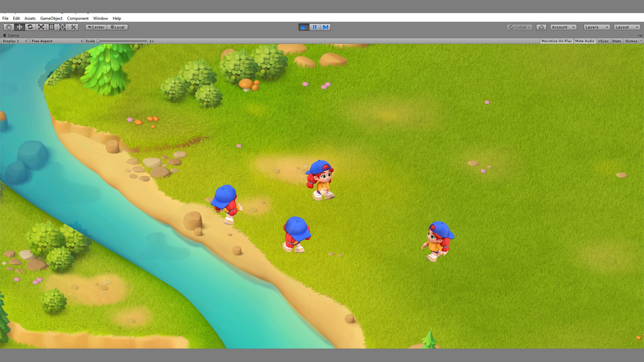Pause the game playback
The width and height of the screenshot is (644, 362).
[315, 27]
